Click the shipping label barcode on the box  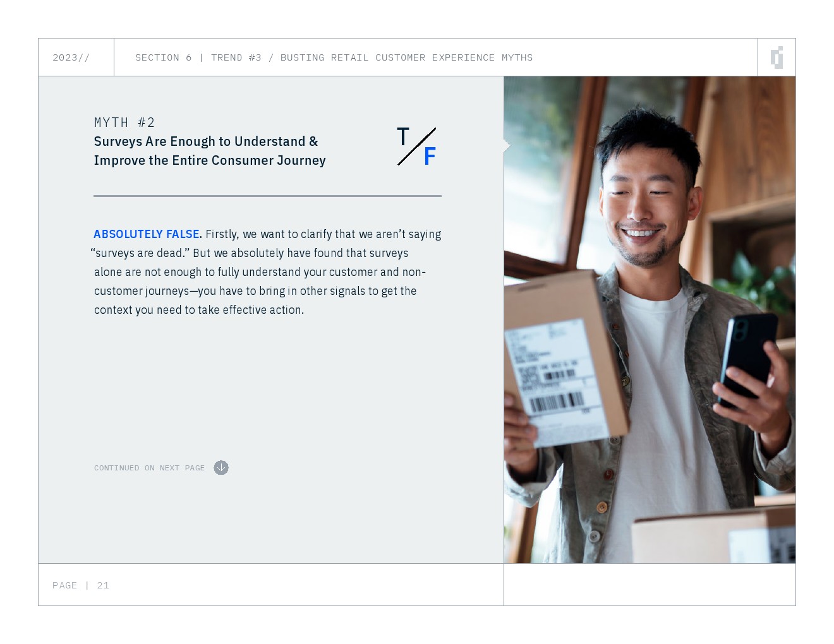(x=556, y=402)
